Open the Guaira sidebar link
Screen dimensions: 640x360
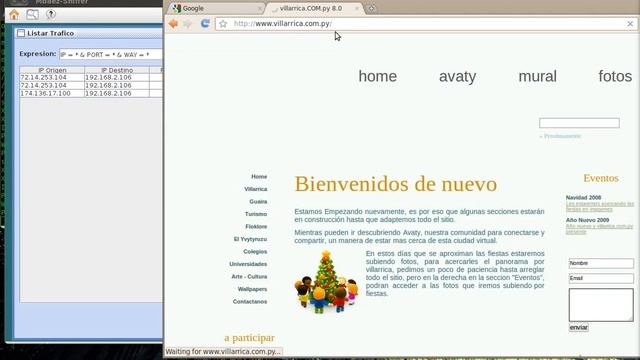point(258,202)
